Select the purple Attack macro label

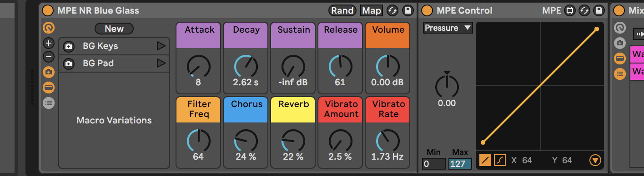[x=199, y=35]
